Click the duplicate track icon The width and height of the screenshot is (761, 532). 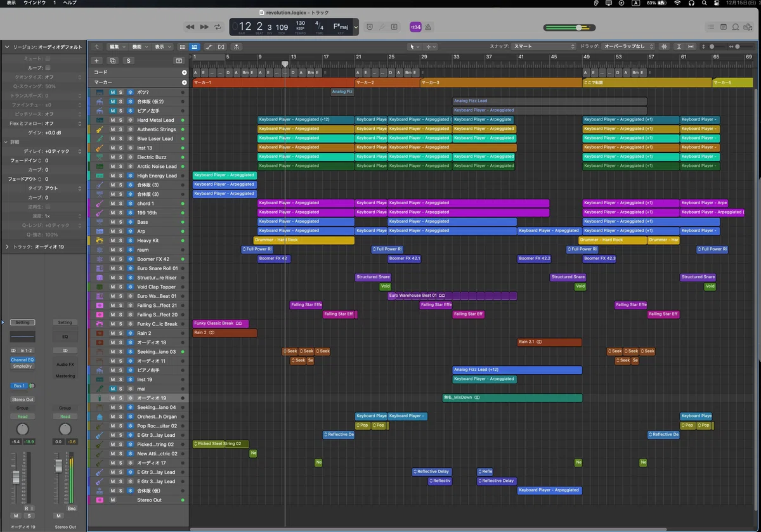112,60
